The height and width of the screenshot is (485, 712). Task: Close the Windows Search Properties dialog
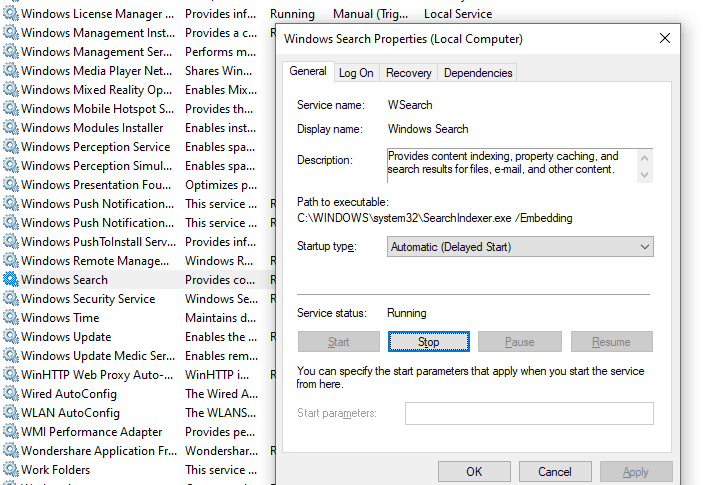point(665,39)
